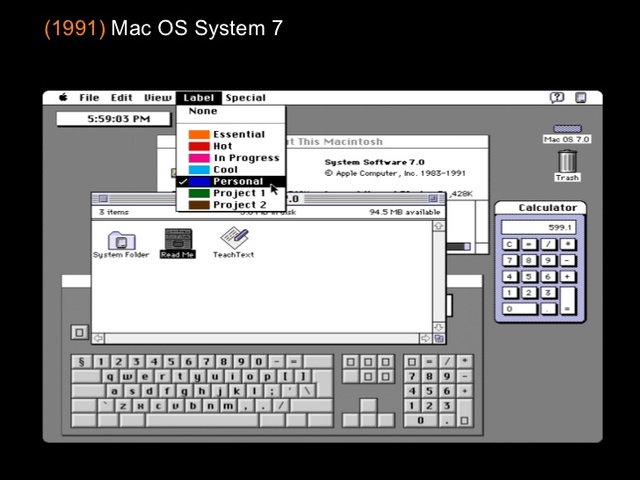Click the green Project 1 swatch
Image resolution: width=640 pixels, height=480 pixels.
coord(199,193)
